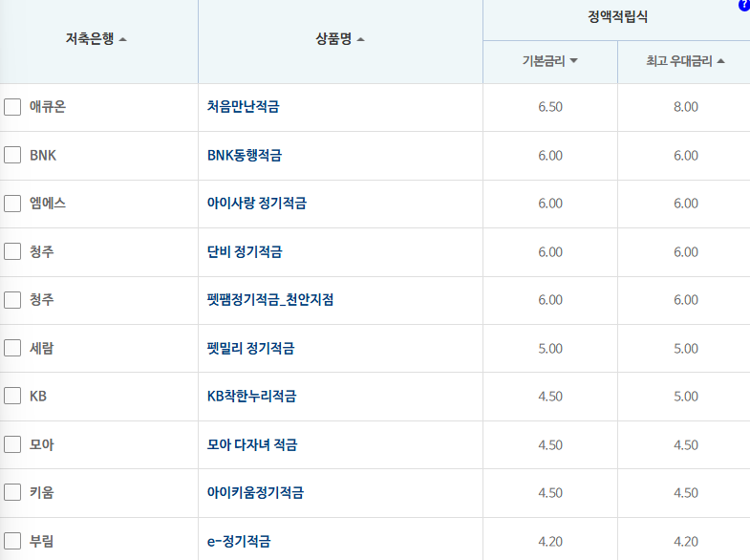Sort 기본금리 descending arrow

[574, 61]
